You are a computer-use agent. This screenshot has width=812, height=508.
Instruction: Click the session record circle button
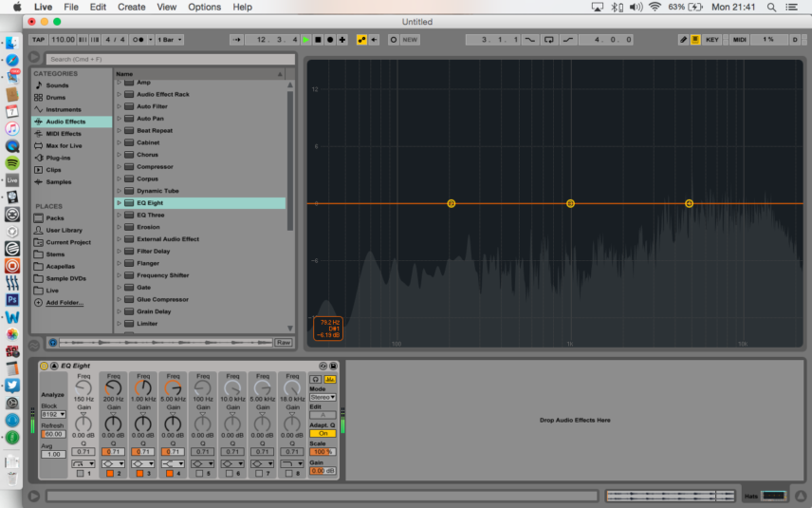click(x=393, y=39)
